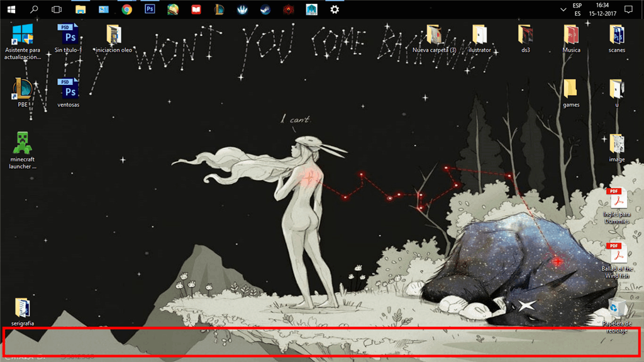
Task: Launch Google Chrome from the taskbar
Action: click(x=127, y=9)
